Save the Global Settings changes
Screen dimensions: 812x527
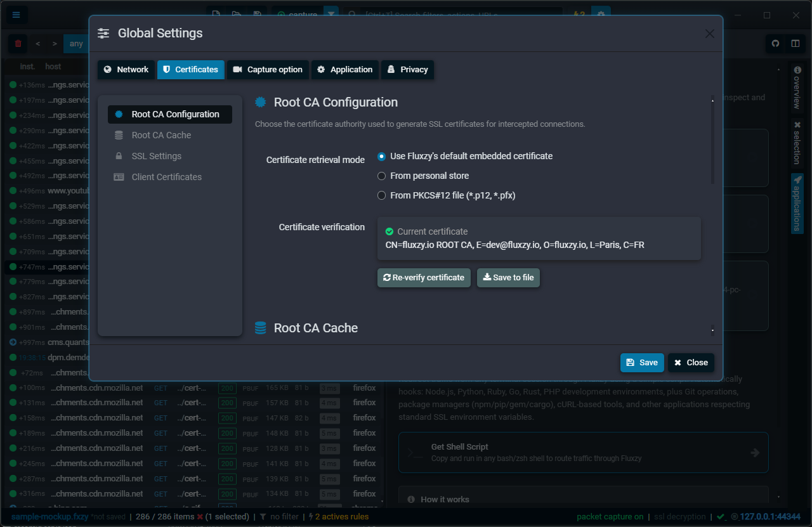(642, 362)
